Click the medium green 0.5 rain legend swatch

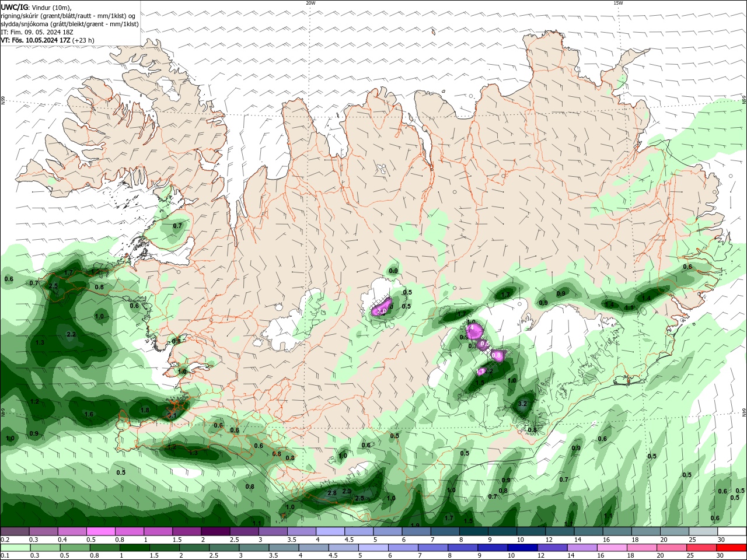click(75, 548)
